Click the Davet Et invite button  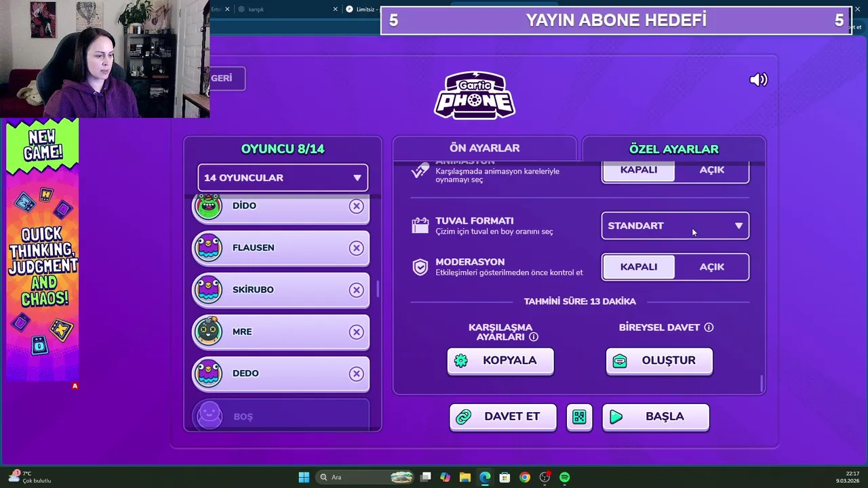[503, 417]
